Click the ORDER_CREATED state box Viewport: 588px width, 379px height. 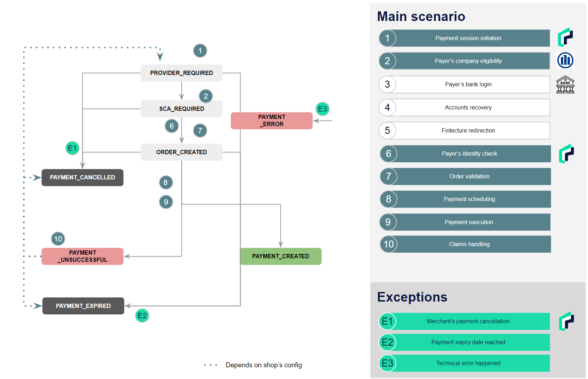pos(182,152)
